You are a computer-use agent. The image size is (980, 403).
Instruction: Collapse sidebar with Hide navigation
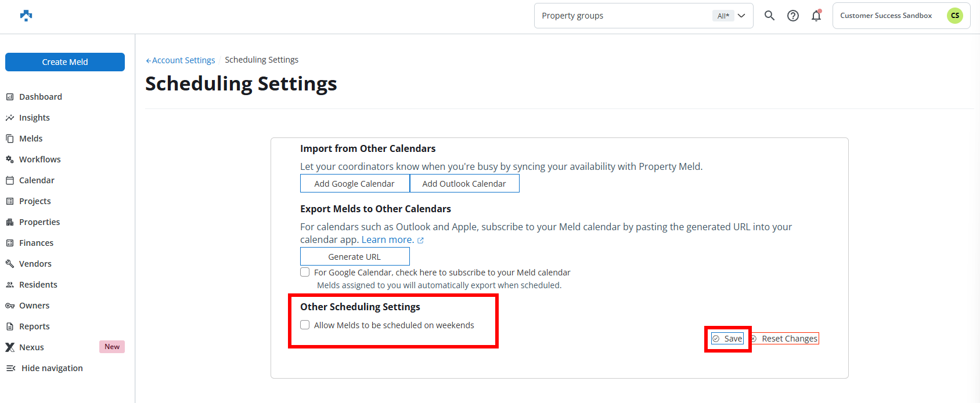tap(52, 368)
